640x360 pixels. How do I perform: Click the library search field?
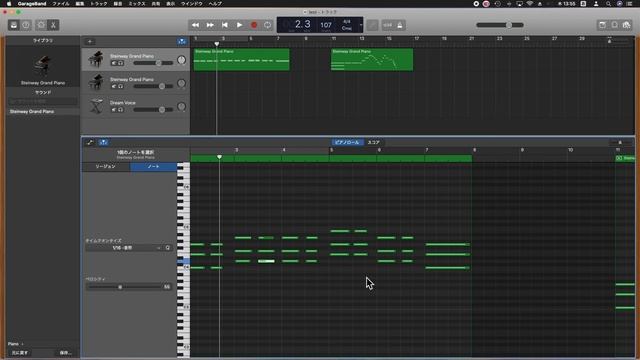tap(43, 101)
